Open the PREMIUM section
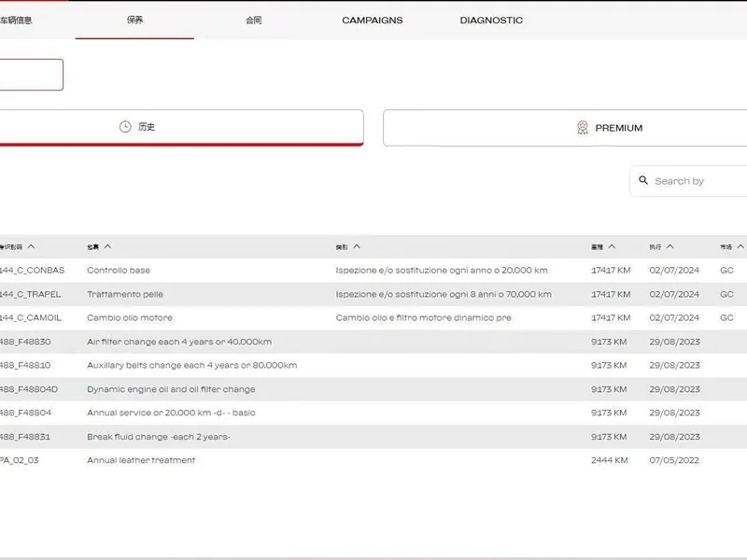The height and width of the screenshot is (560, 747). (x=565, y=128)
